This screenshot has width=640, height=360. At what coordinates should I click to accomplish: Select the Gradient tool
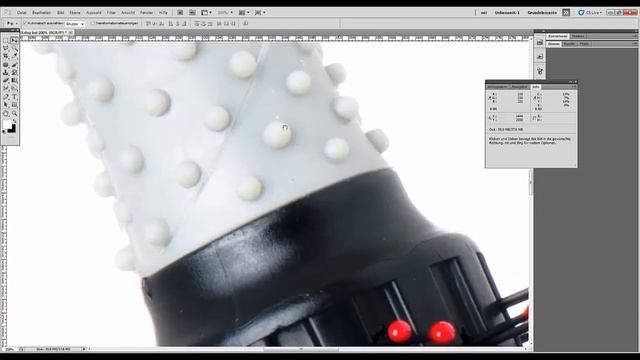[x=14, y=80]
